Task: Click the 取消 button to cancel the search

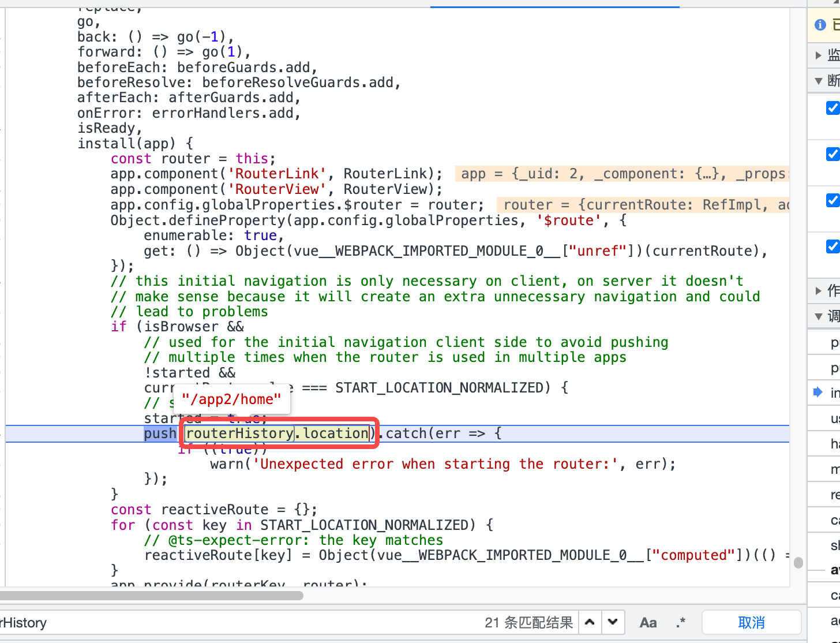Action: 751,622
